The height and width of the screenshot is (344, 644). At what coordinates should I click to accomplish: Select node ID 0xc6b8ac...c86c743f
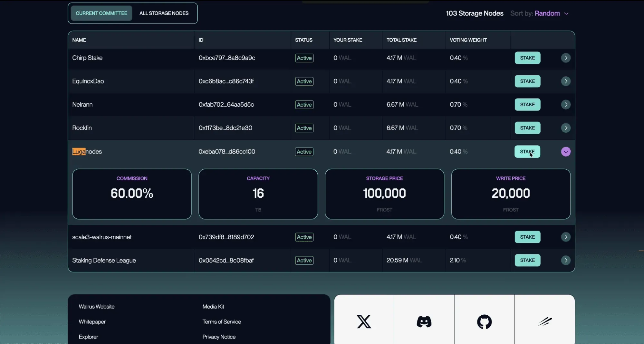point(226,81)
